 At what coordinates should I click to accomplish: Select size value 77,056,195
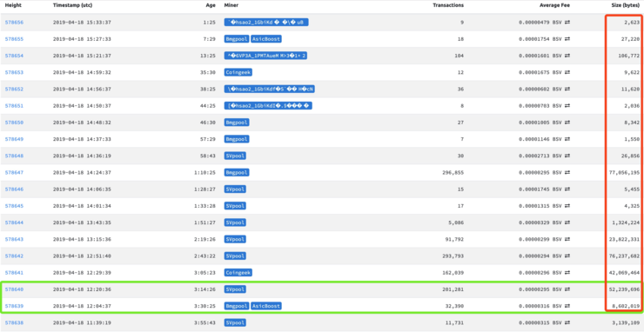[x=624, y=172]
